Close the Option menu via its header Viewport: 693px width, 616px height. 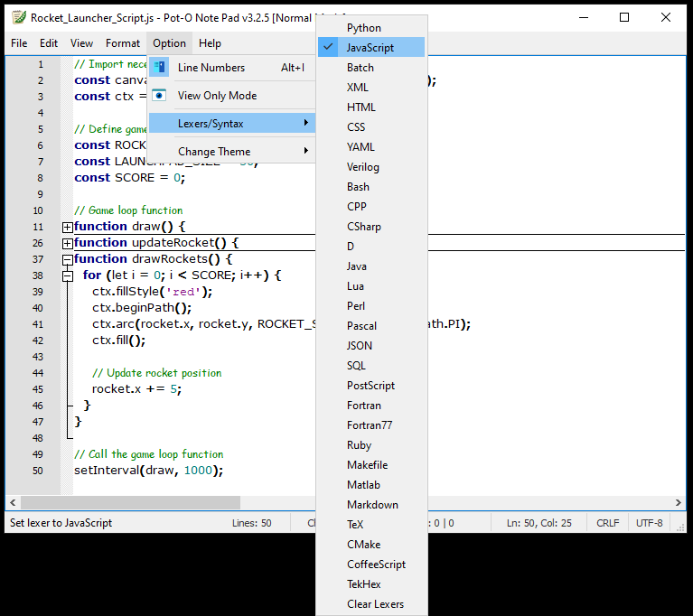(x=169, y=43)
